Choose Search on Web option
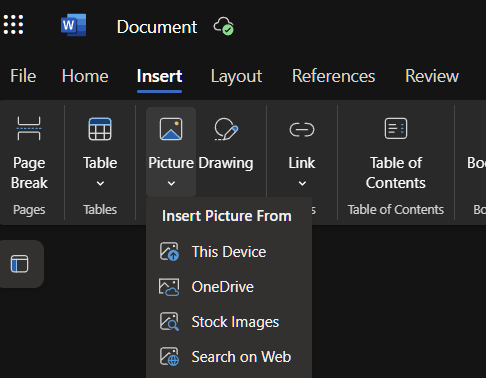Screen dimensions: 486x378 [x=229, y=357]
